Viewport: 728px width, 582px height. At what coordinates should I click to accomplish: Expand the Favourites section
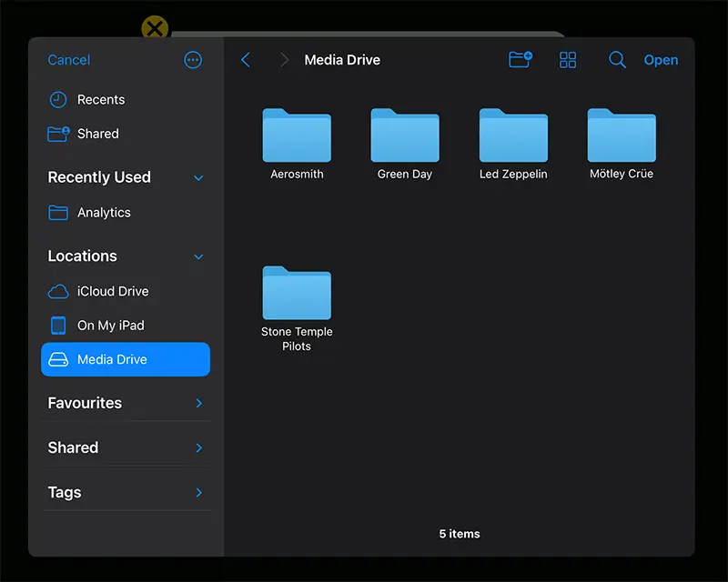click(198, 404)
